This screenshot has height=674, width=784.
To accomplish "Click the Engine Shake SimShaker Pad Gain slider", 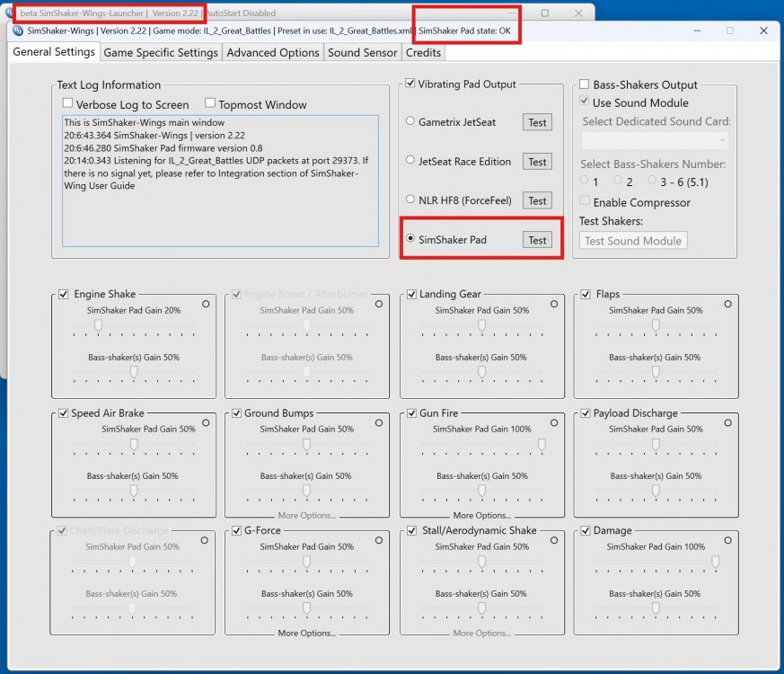I will (98, 325).
